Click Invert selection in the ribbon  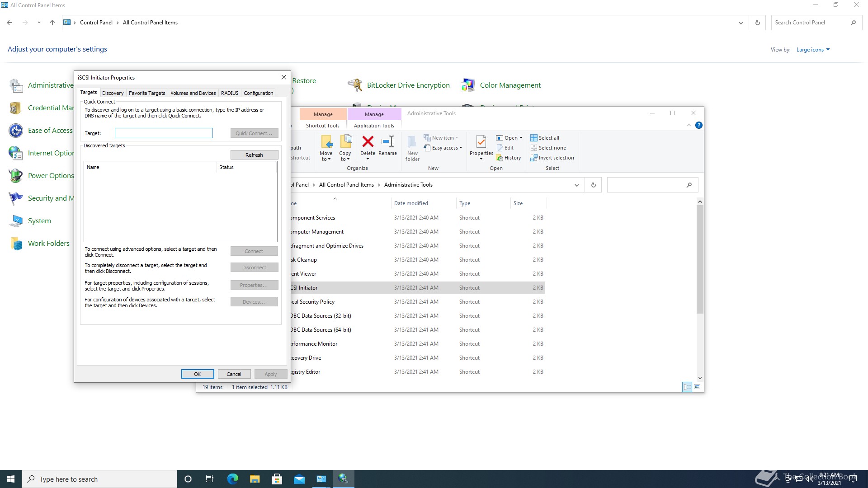[x=552, y=158]
